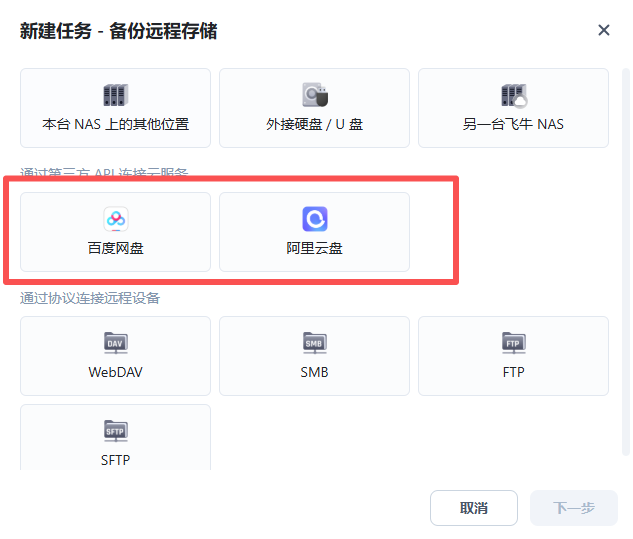
Task: Click the 外接硬盘 / U 盘 label
Action: (314, 124)
